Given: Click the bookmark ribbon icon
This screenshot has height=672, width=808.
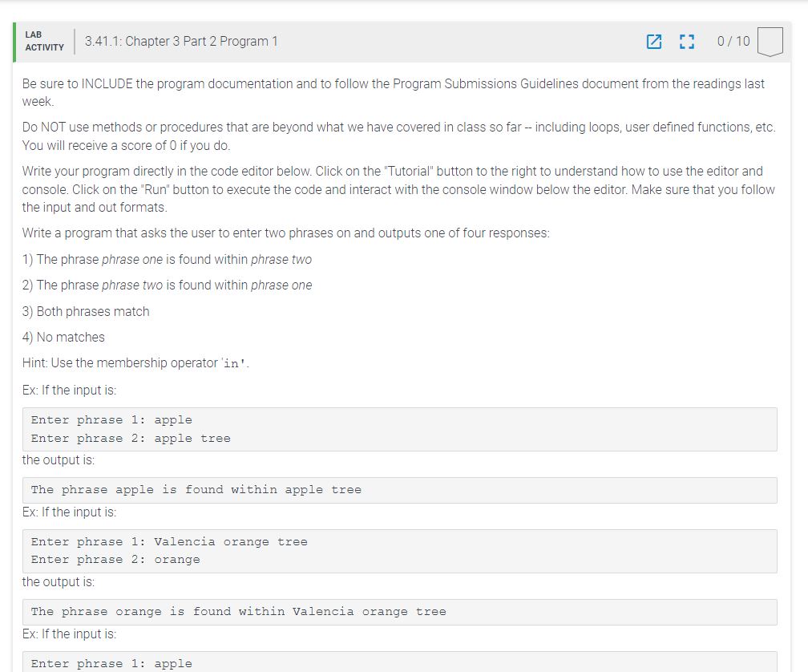Looking at the screenshot, I should click(x=770, y=42).
